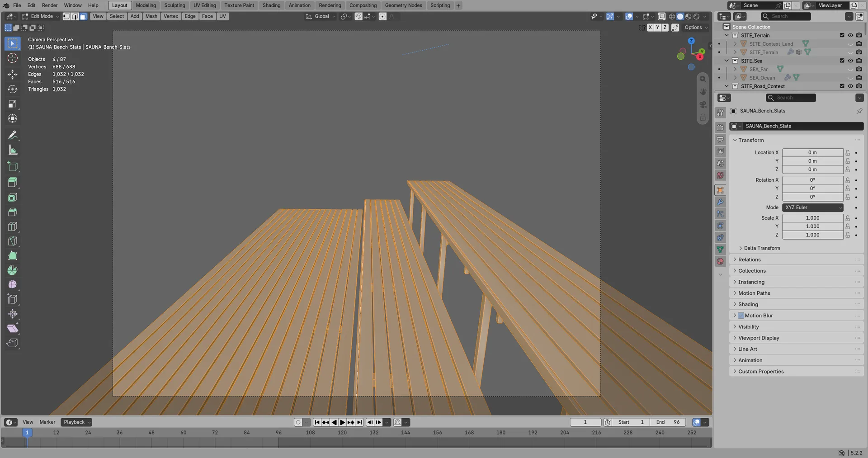The height and width of the screenshot is (458, 868).
Task: Toggle the Motion Blur checkbox
Action: [x=741, y=316]
